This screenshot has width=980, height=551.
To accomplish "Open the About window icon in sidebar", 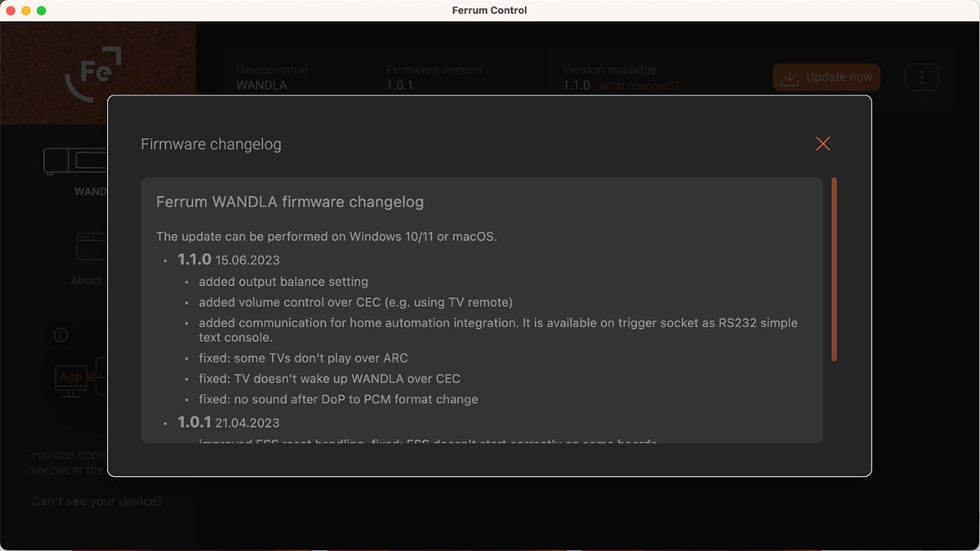I will (x=91, y=246).
